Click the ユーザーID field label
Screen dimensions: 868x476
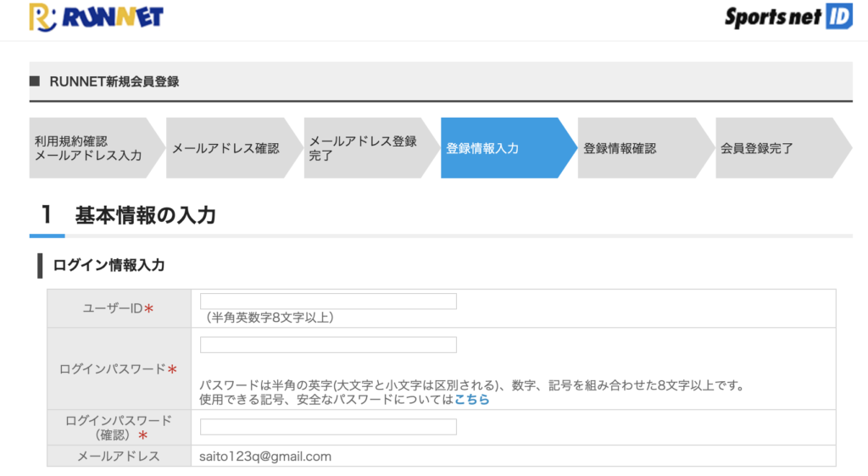pyautogui.click(x=118, y=308)
